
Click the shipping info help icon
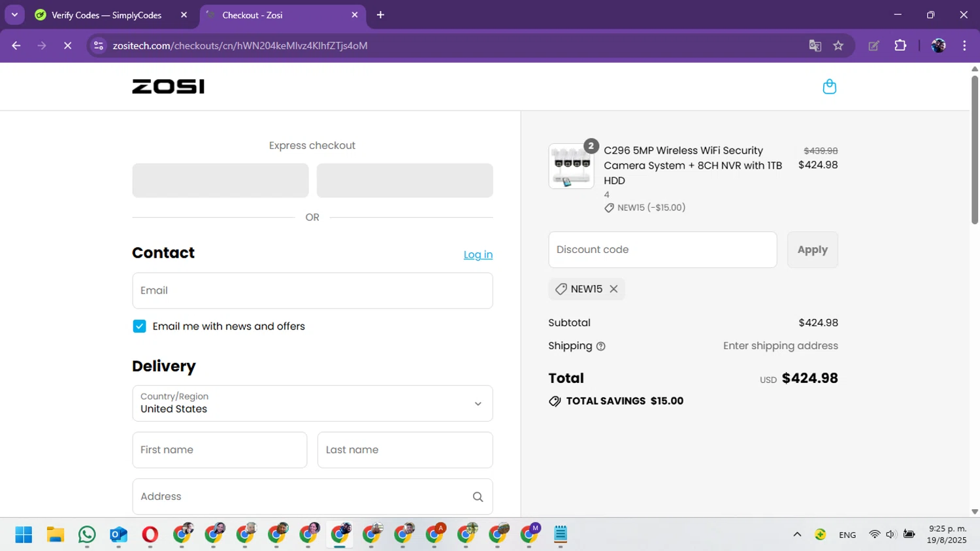point(601,346)
